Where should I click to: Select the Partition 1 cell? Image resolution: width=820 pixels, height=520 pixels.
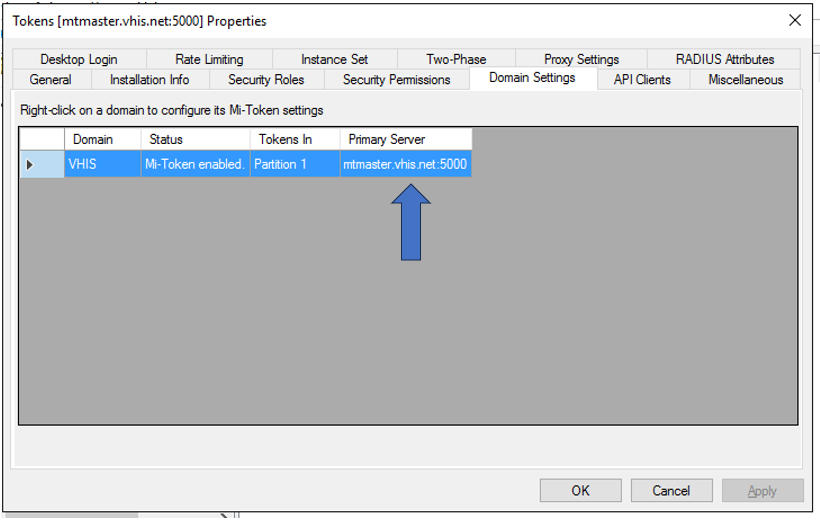[x=295, y=164]
